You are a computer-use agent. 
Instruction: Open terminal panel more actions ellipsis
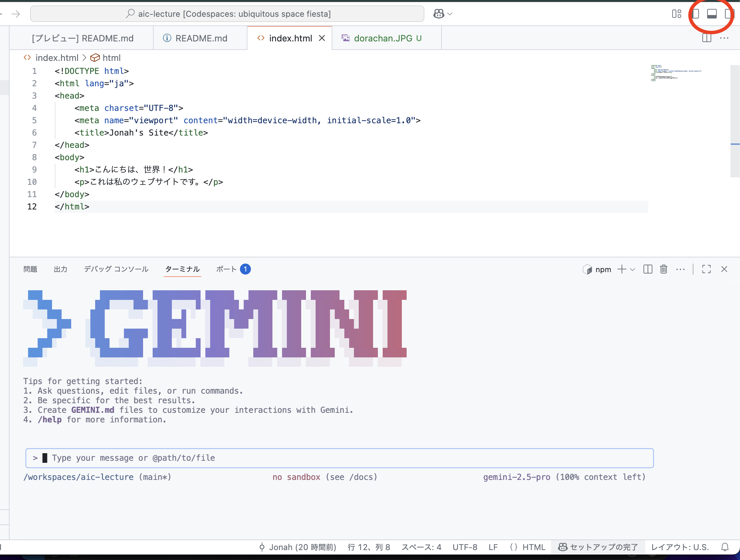coord(680,269)
